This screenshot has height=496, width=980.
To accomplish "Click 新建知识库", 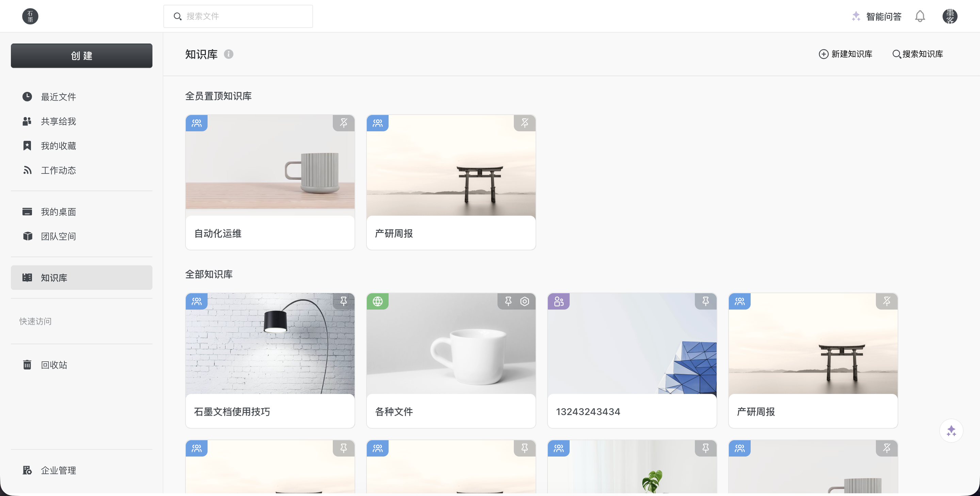I will click(x=845, y=54).
